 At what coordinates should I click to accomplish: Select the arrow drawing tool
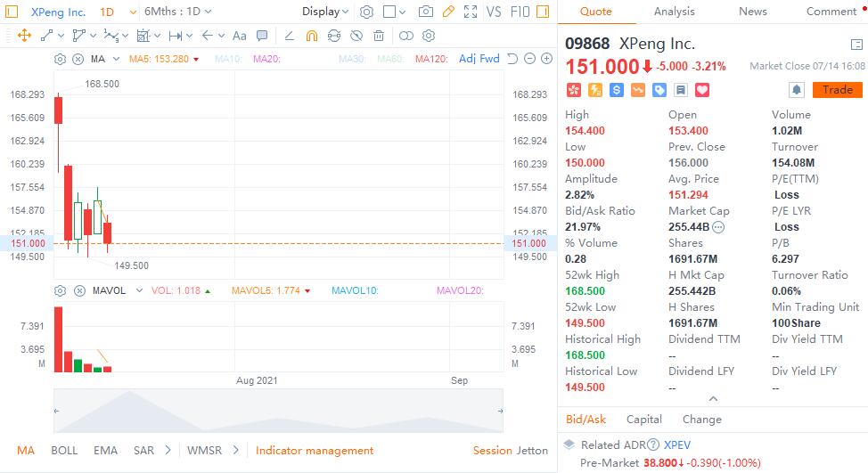pos(208,36)
